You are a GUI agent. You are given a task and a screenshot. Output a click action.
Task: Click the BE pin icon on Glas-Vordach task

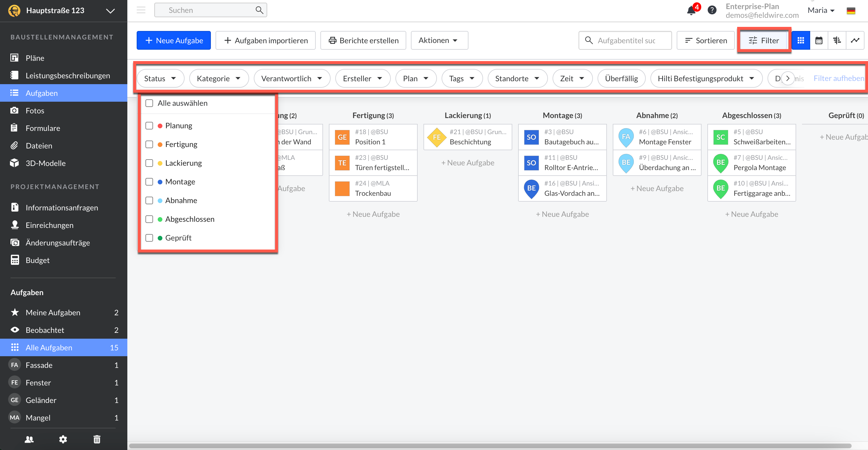pos(531,189)
